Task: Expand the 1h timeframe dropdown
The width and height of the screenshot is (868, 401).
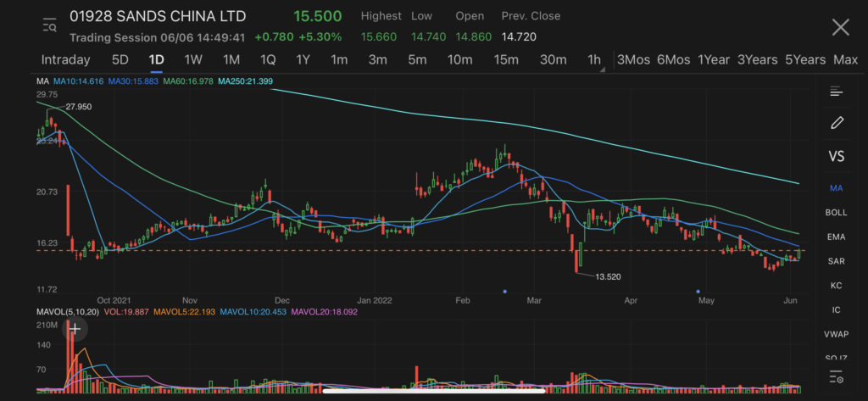Action: 596,60
